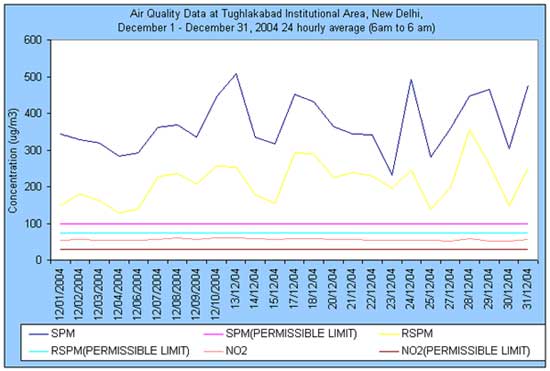Click the x-axis date 12/04/2004

point(118,294)
